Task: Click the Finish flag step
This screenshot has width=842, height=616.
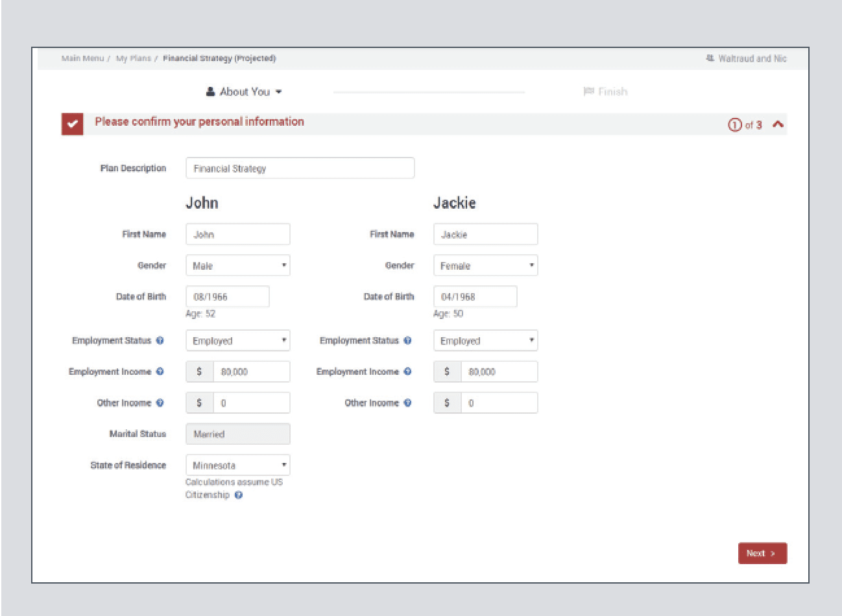Action: (x=605, y=91)
